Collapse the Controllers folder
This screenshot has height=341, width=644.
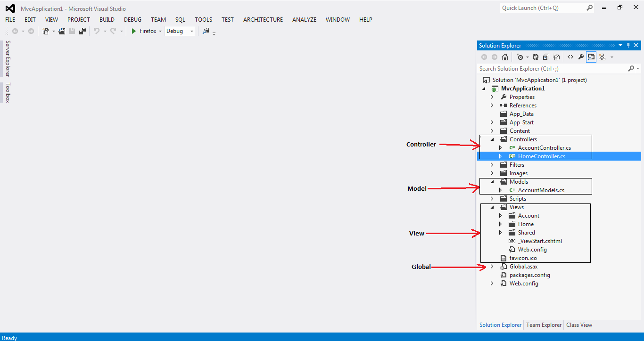point(492,139)
